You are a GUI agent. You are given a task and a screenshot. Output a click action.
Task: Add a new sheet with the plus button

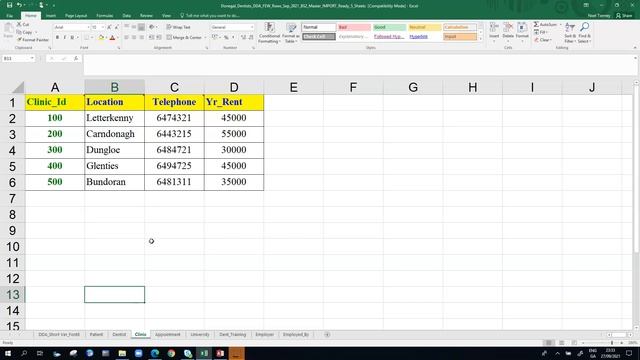[x=327, y=334]
